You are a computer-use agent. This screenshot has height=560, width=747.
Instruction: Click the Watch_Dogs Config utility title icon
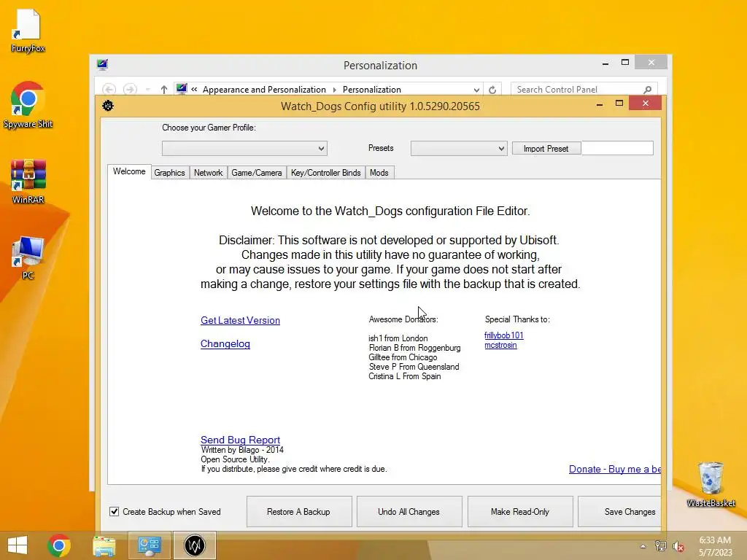[108, 106]
